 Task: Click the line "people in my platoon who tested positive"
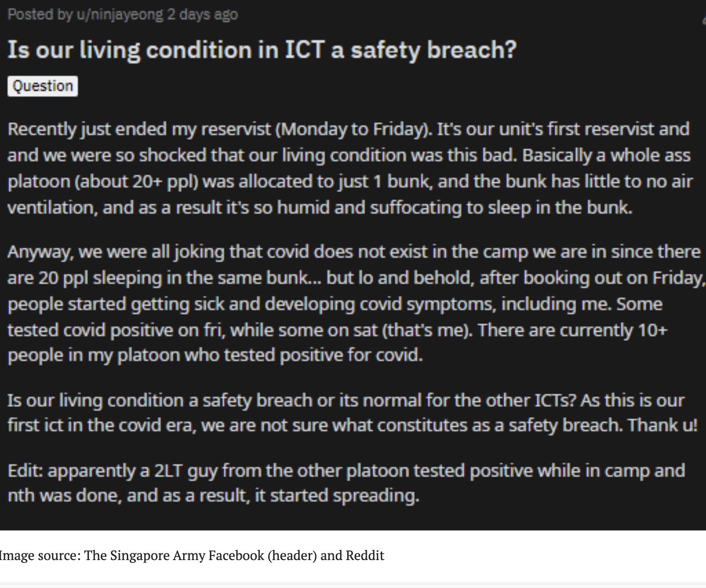click(x=215, y=355)
